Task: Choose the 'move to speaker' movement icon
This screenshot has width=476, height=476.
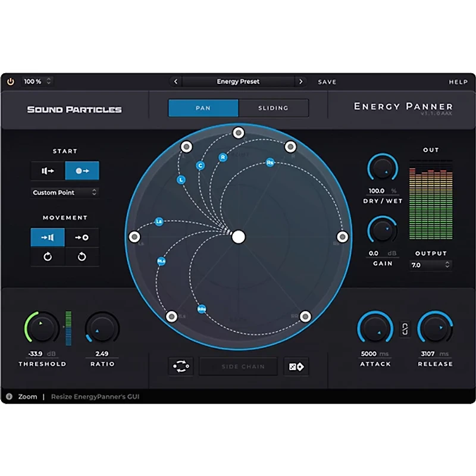Action: click(48, 237)
